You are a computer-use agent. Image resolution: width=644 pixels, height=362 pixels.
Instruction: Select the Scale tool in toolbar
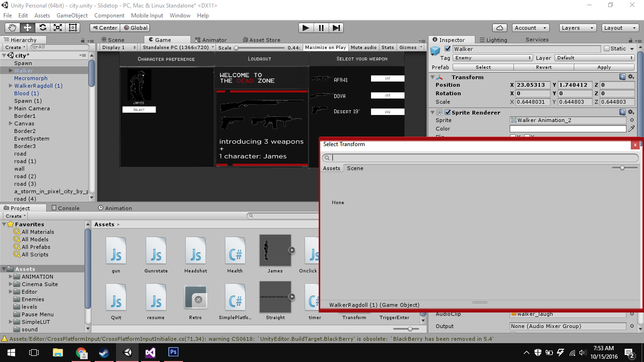58,28
